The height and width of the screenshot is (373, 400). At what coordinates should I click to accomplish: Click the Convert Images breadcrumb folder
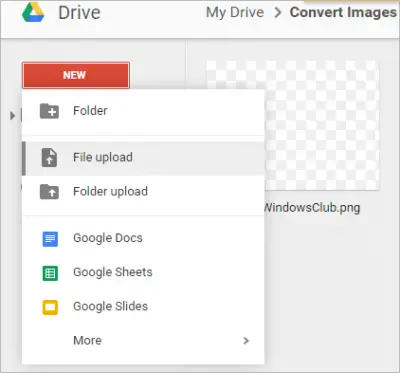coord(343,13)
